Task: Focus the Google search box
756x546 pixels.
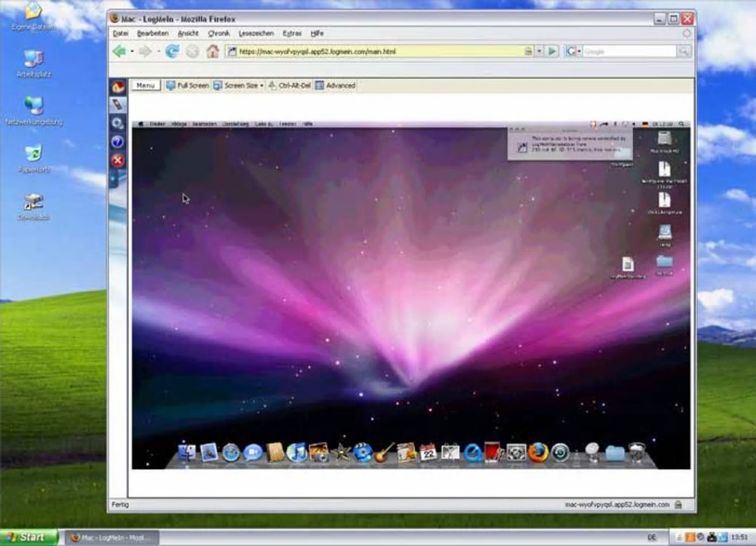Action: 629,51
